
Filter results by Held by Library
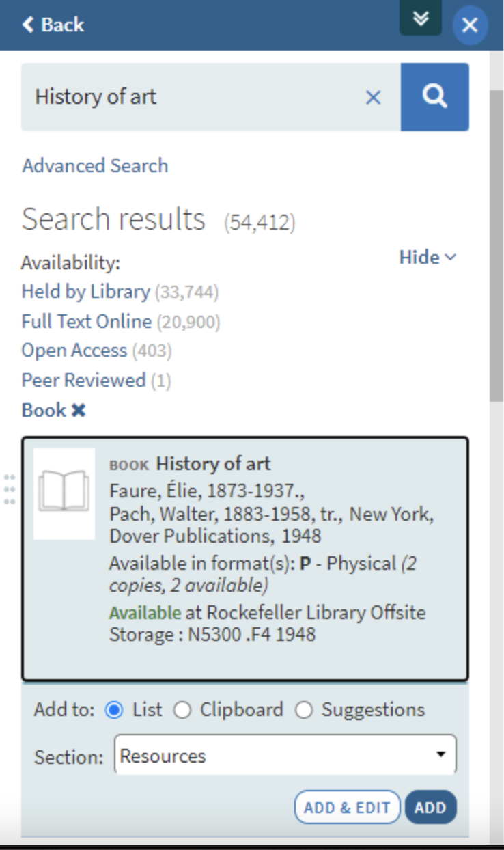click(85, 292)
